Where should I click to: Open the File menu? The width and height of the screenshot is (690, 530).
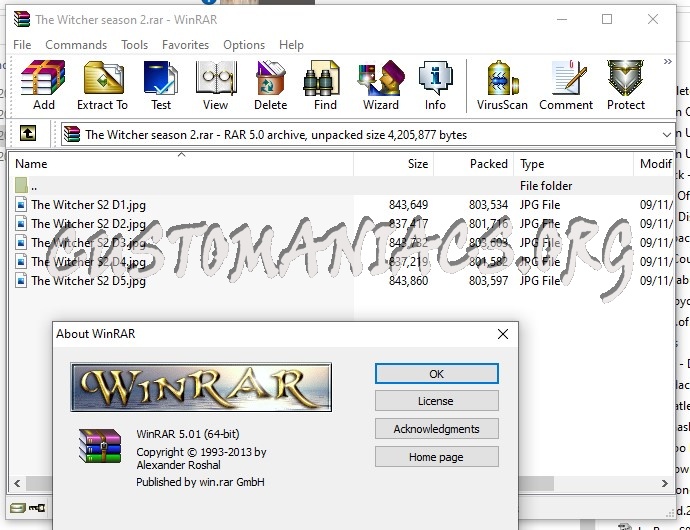[22, 45]
